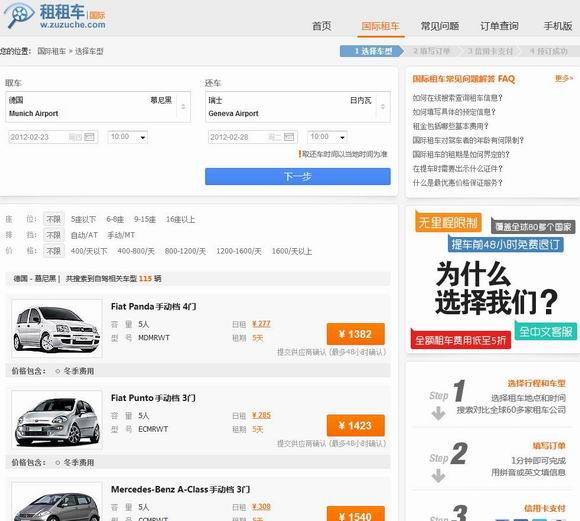Select 不限 in the seats filter row

54,219
